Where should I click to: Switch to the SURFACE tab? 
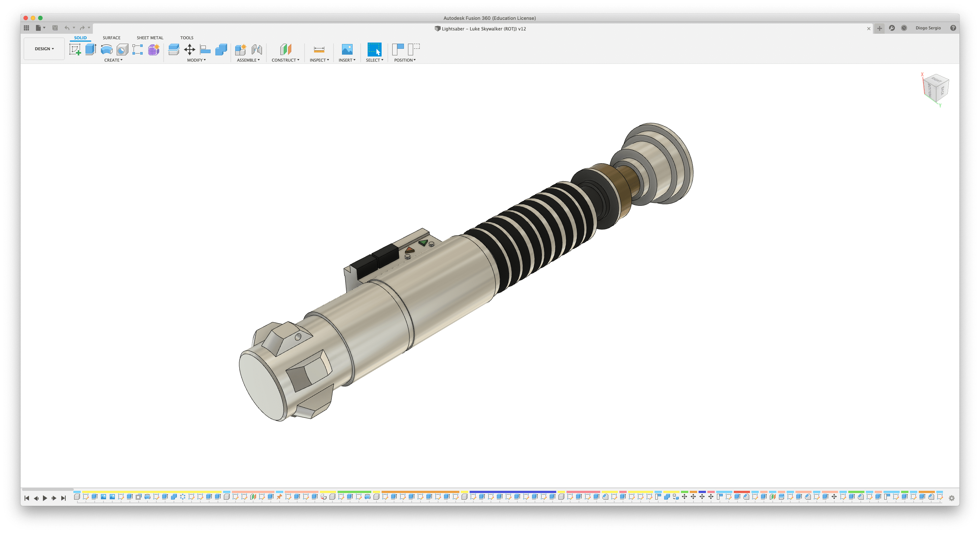pyautogui.click(x=112, y=38)
